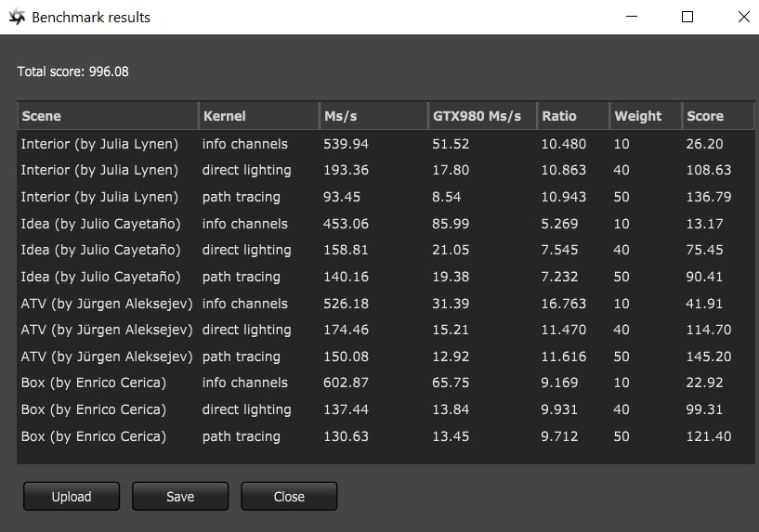Click GTX980 value 19.38
This screenshot has width=759, height=532.
tap(451, 277)
